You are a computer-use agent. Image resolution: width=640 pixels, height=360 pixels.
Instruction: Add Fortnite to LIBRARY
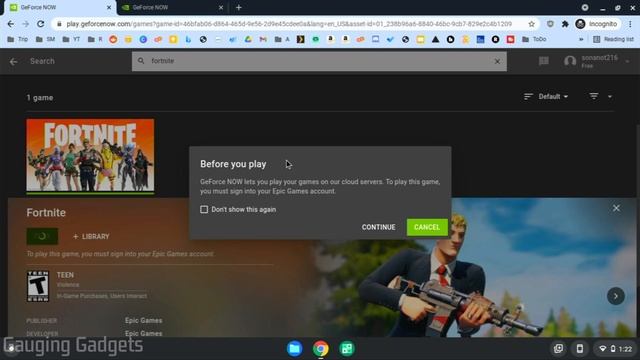click(x=91, y=236)
